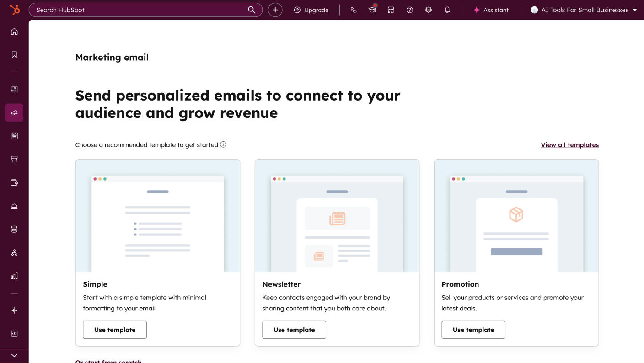
Task: Open the Data Management database icon
Action: tap(14, 229)
